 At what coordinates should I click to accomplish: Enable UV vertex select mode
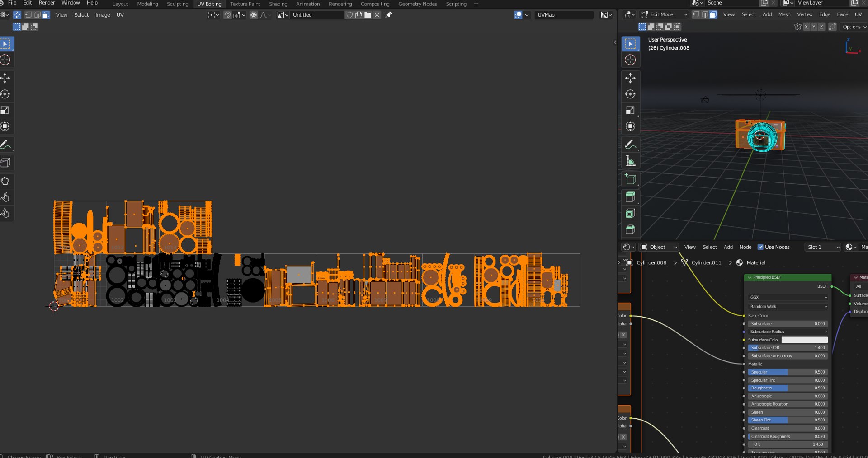pos(28,15)
